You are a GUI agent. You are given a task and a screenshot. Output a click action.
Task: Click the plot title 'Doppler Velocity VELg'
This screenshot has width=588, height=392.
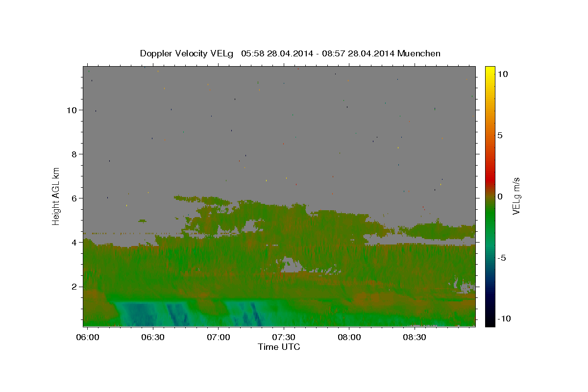187,53
